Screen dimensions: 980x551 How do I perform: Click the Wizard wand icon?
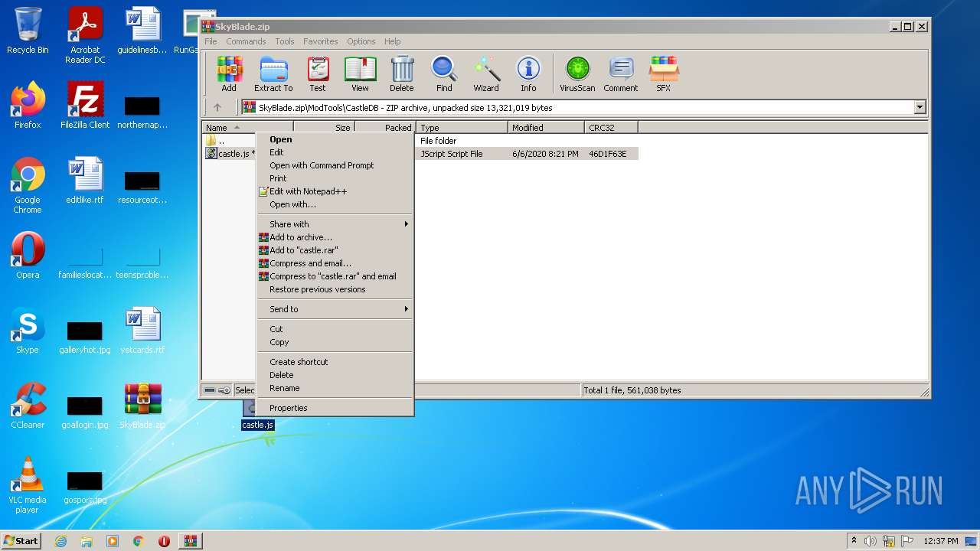(x=485, y=74)
